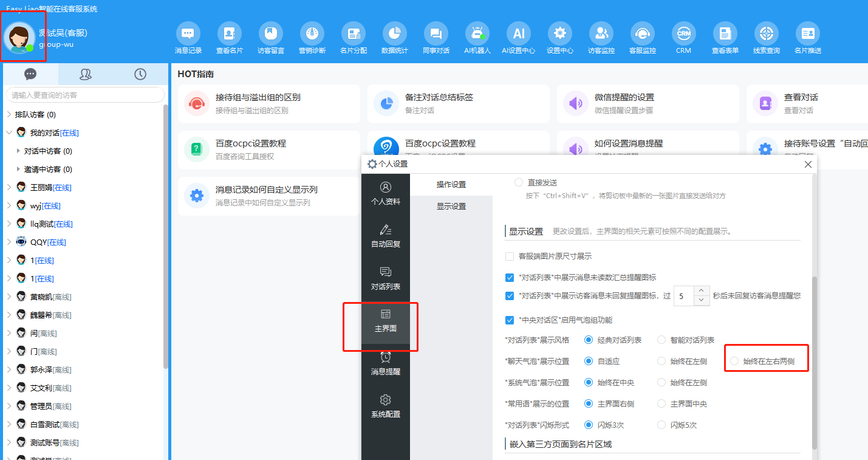Select 始终在左右两侧 for chat bubbles

pyautogui.click(x=734, y=361)
